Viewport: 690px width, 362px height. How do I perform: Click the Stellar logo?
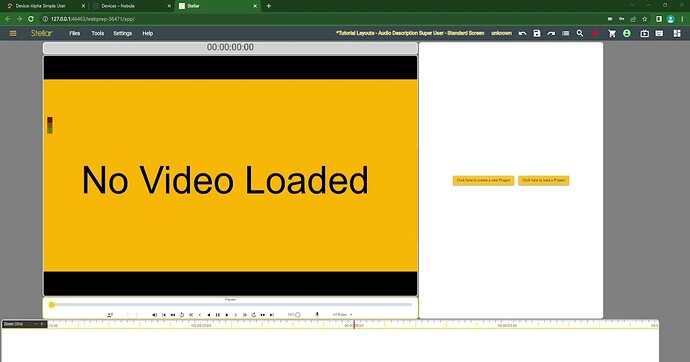pyautogui.click(x=41, y=33)
